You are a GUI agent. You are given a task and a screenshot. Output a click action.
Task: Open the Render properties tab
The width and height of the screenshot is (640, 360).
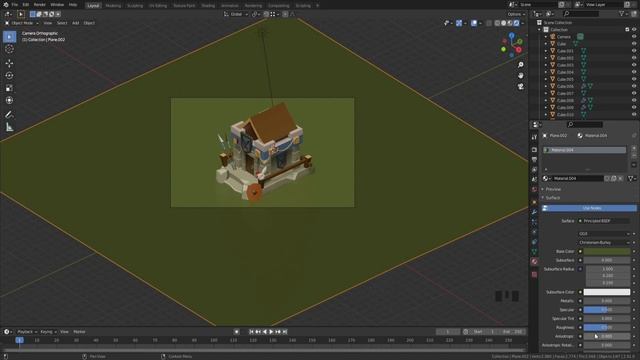tap(534, 150)
